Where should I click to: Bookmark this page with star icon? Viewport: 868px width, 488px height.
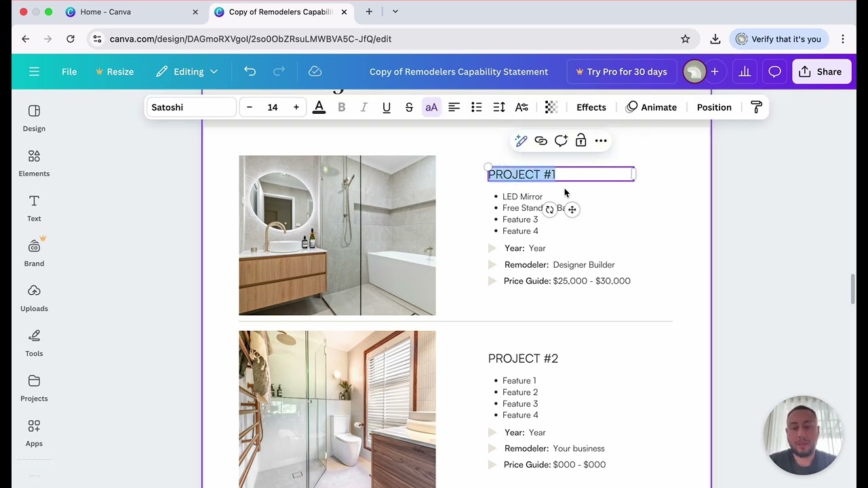[x=686, y=39]
